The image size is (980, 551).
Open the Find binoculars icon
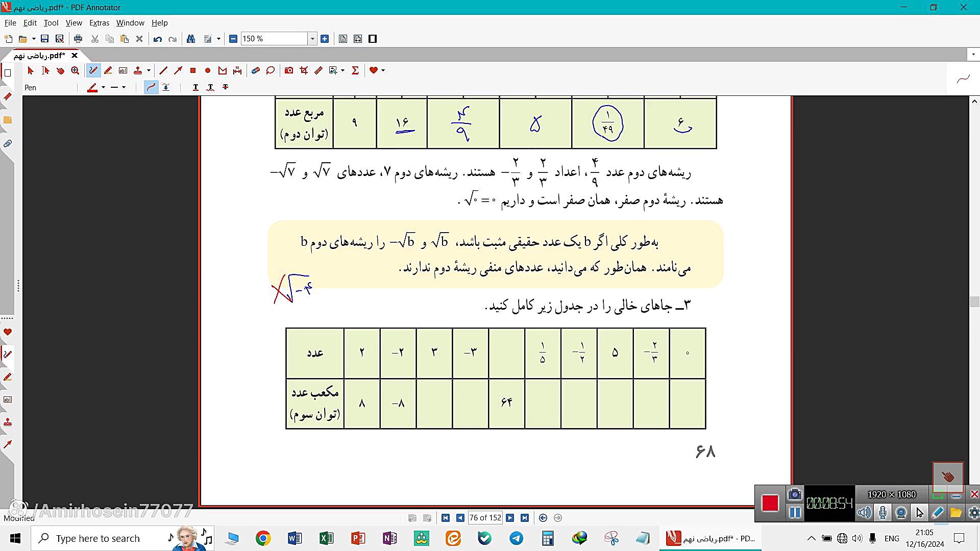tap(191, 39)
